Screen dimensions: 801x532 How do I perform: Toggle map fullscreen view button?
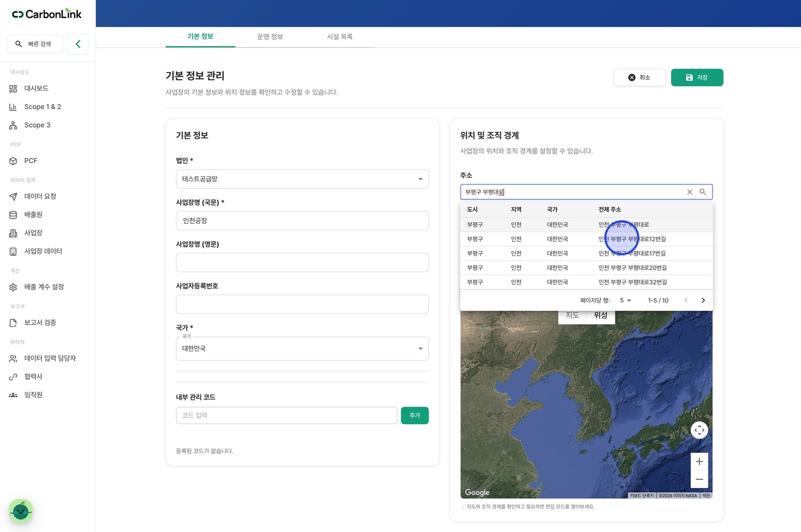point(699,430)
